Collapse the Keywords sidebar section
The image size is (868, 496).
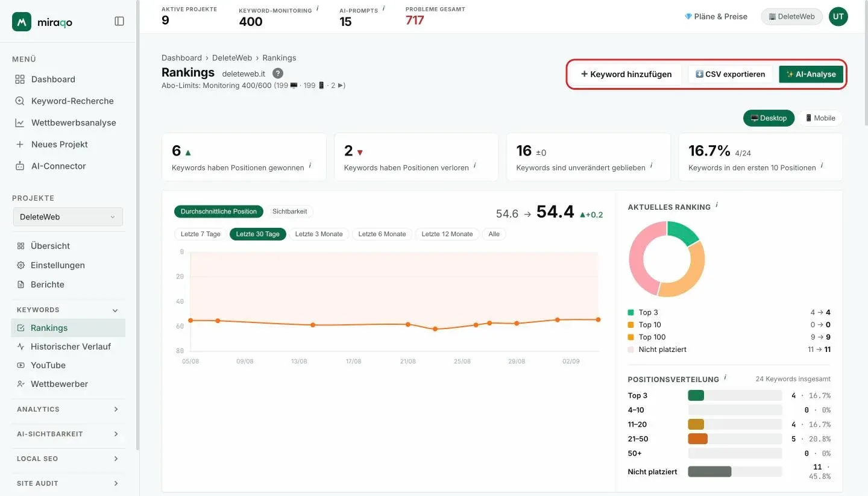[x=115, y=310]
